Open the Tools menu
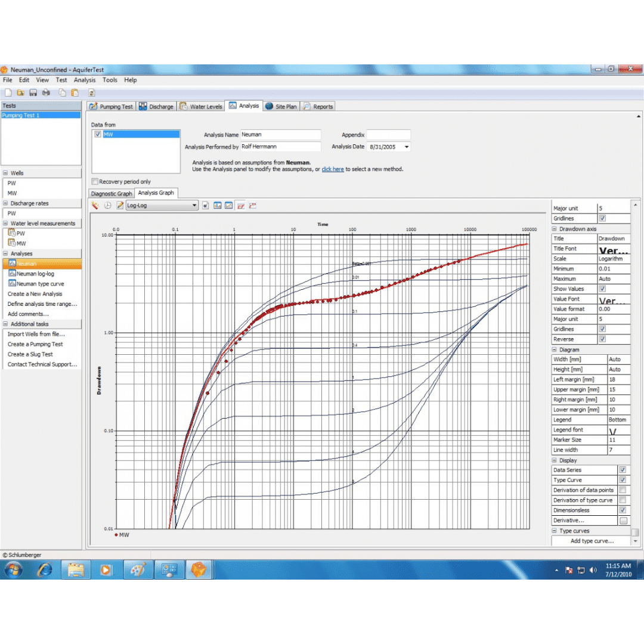The height and width of the screenshot is (644, 644). tap(110, 80)
